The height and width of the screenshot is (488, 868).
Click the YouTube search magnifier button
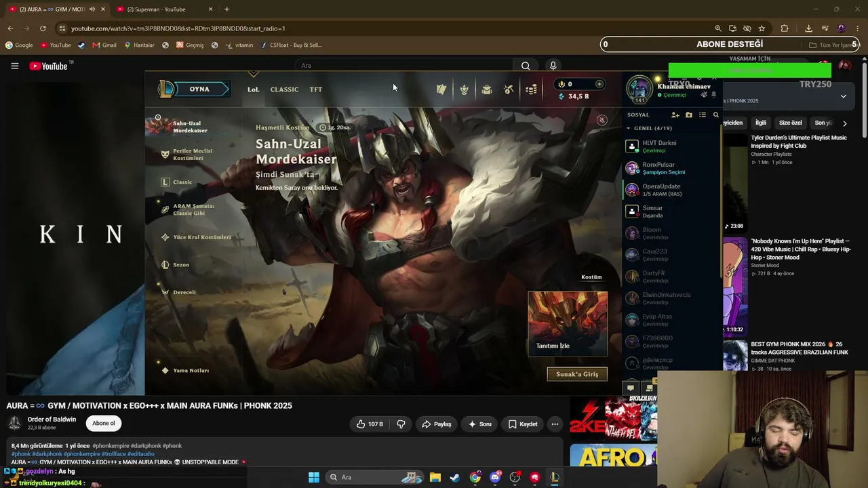(x=526, y=66)
